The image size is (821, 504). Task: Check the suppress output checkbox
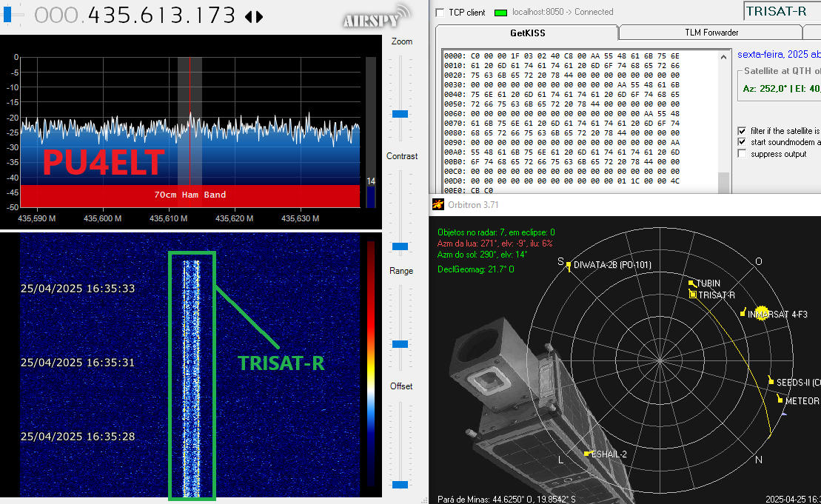tap(742, 154)
